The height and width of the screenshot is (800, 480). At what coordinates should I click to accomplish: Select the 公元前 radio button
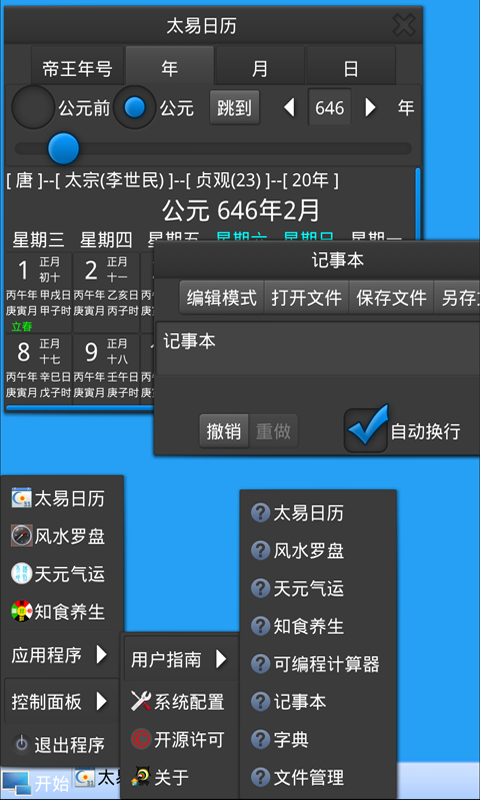click(x=33, y=107)
